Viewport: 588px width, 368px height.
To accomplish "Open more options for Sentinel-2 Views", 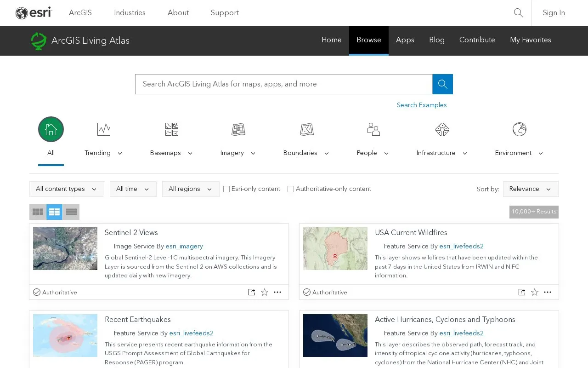I will click(277, 292).
